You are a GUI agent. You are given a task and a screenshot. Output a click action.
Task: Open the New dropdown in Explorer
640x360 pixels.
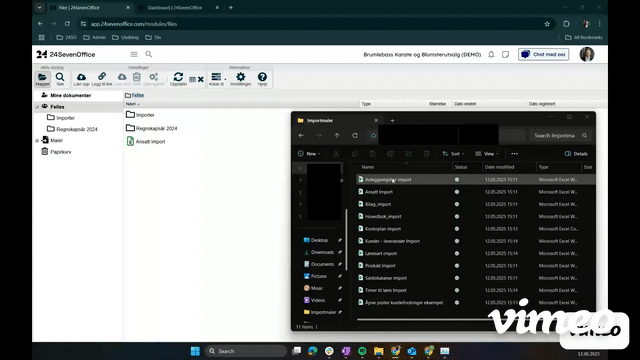click(x=309, y=154)
